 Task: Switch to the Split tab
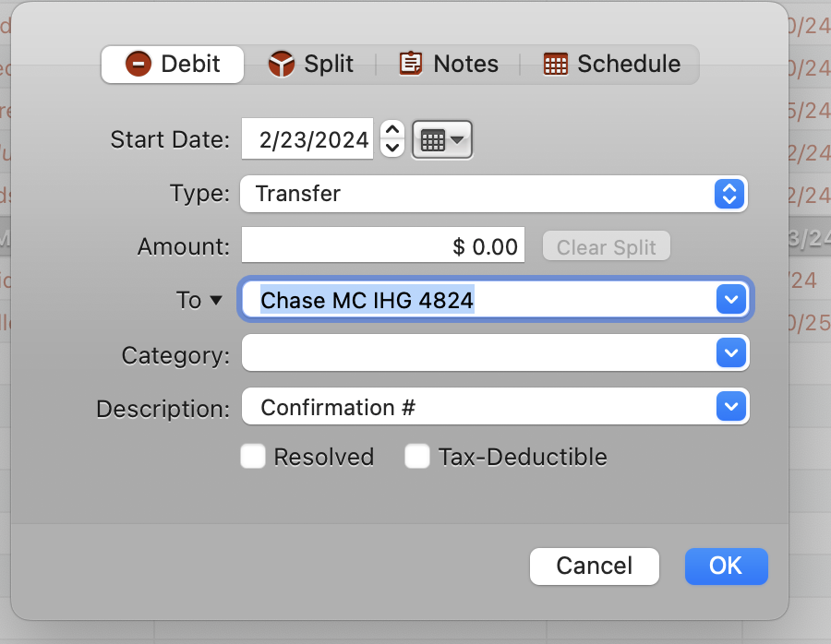tap(310, 64)
